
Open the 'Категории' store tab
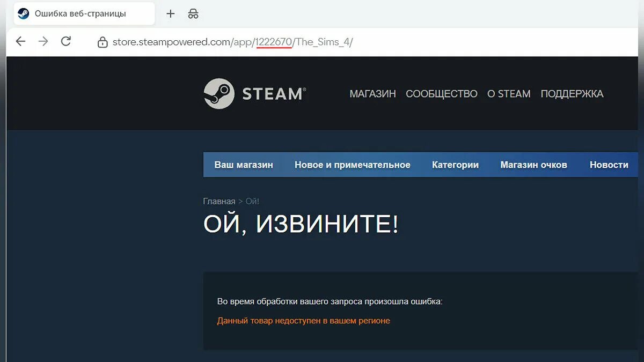455,165
